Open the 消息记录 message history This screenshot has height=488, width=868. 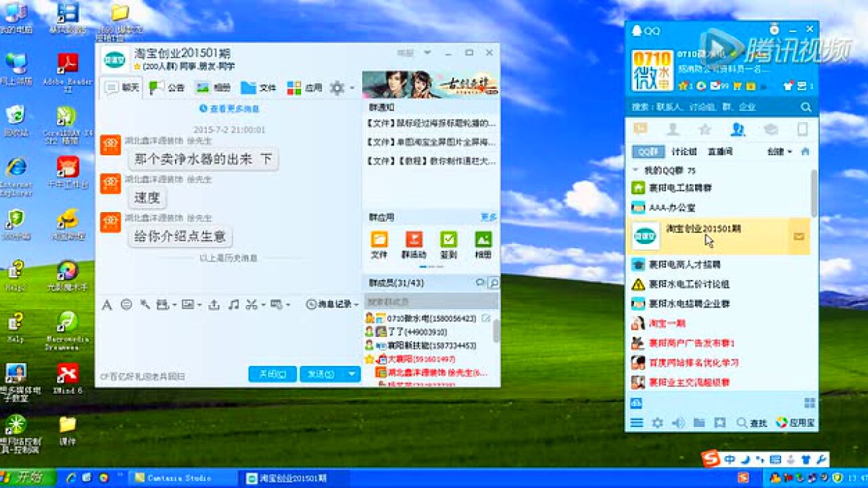(329, 305)
